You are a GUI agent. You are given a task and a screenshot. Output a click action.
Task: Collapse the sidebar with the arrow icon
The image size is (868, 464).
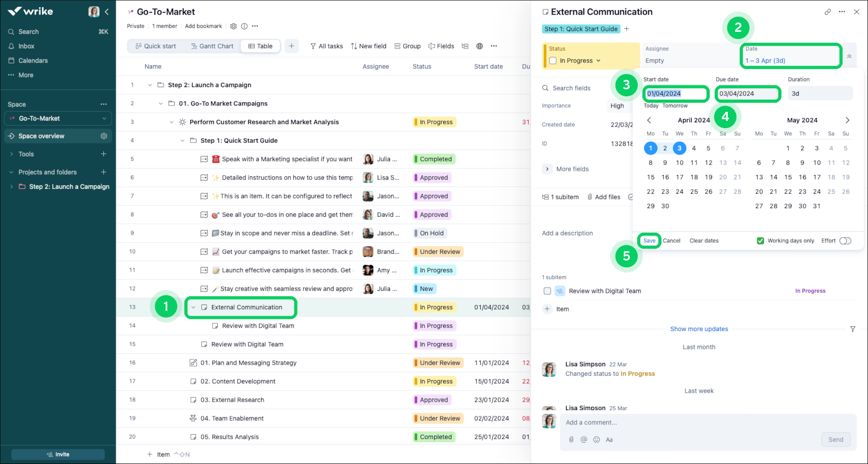tap(107, 12)
